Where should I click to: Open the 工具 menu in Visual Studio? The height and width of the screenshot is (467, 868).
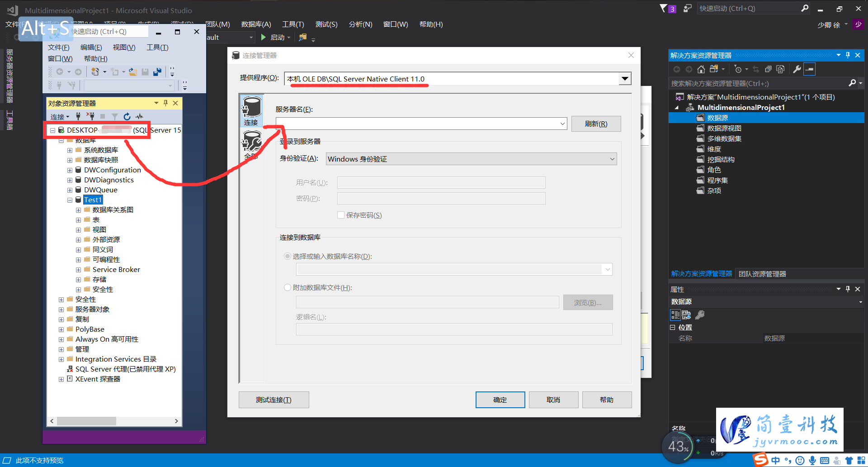[293, 24]
